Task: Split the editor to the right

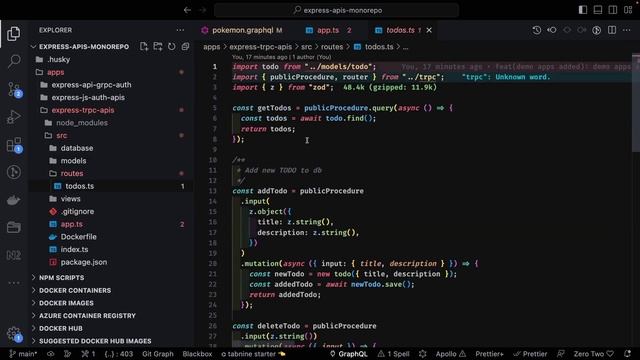Action: pyautogui.click(x=611, y=30)
